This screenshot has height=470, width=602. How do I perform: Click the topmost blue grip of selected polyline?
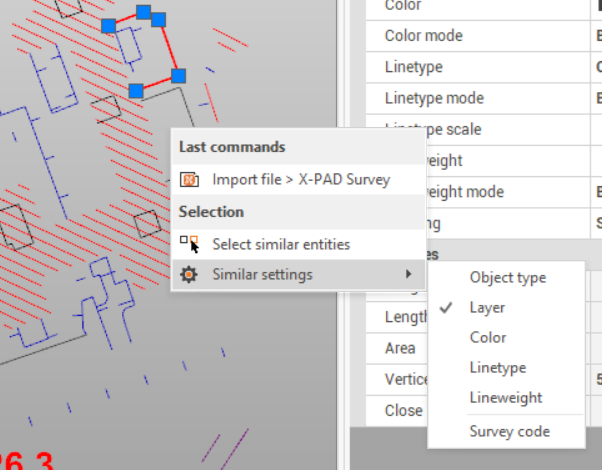[143, 12]
